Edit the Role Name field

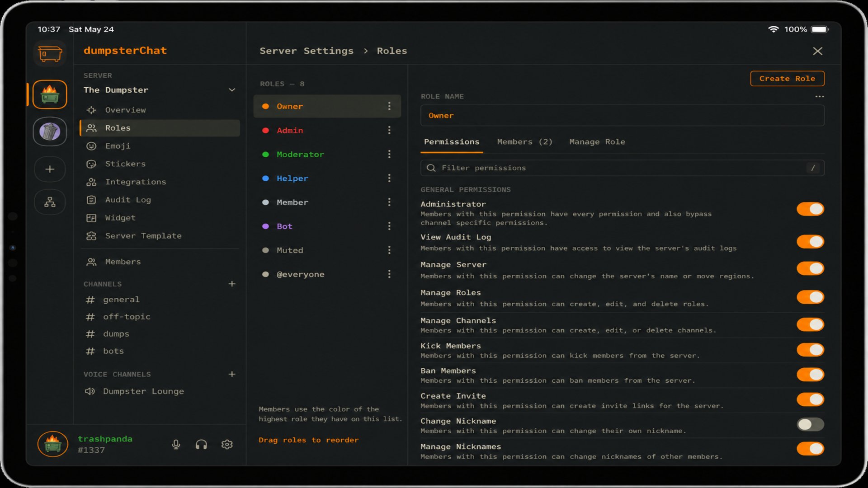coord(622,116)
